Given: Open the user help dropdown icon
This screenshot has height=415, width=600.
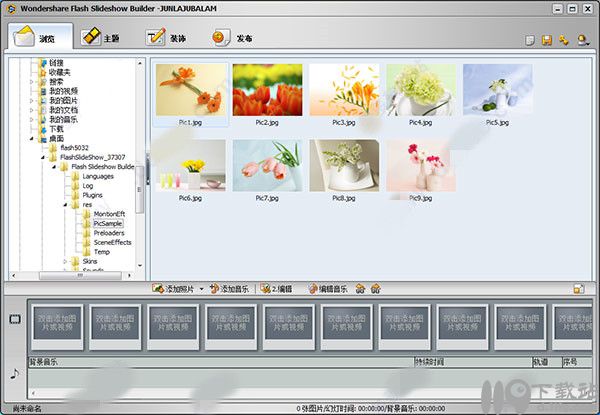Looking at the screenshot, I should (x=583, y=40).
